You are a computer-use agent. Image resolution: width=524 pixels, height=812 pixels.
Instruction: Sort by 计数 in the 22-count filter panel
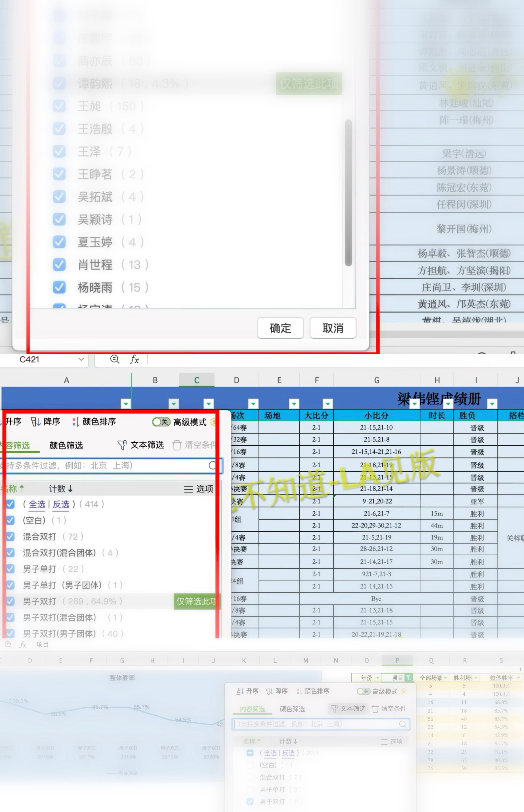tap(288, 741)
